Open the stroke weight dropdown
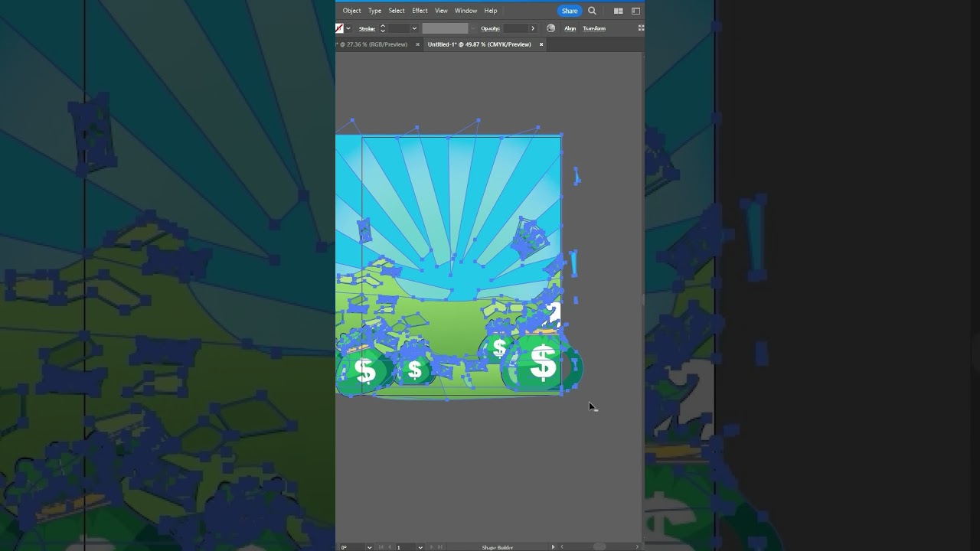This screenshot has height=551, width=980. [x=414, y=28]
